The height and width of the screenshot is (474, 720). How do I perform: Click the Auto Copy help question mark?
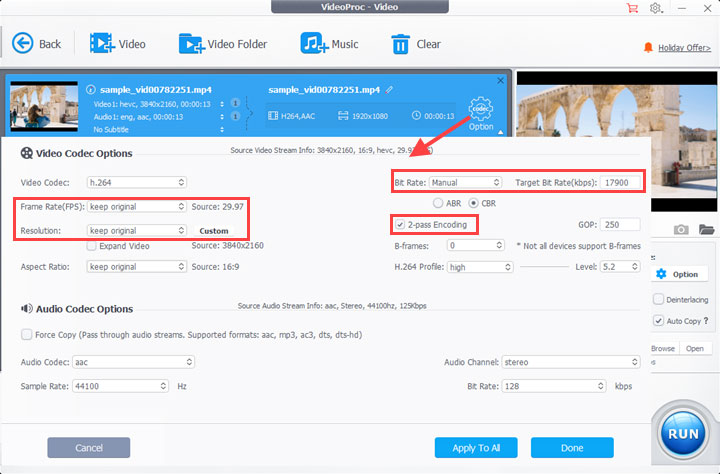coord(706,321)
